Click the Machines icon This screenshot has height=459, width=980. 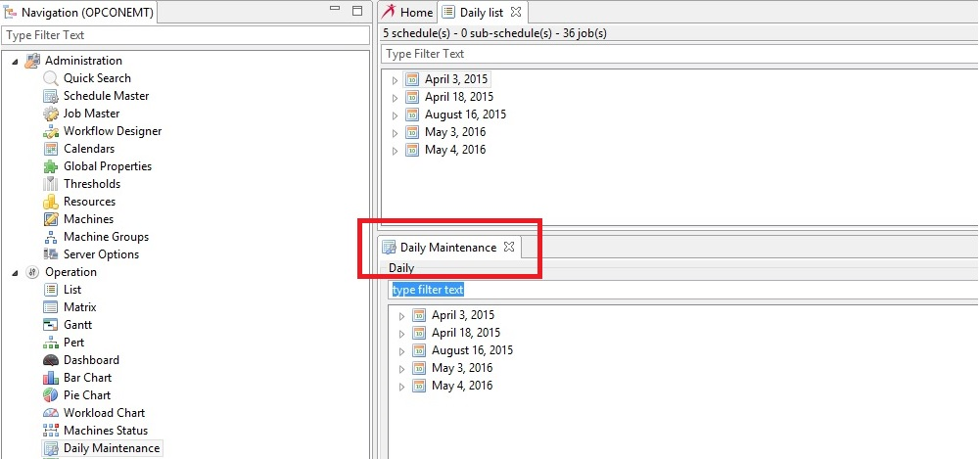coord(51,219)
